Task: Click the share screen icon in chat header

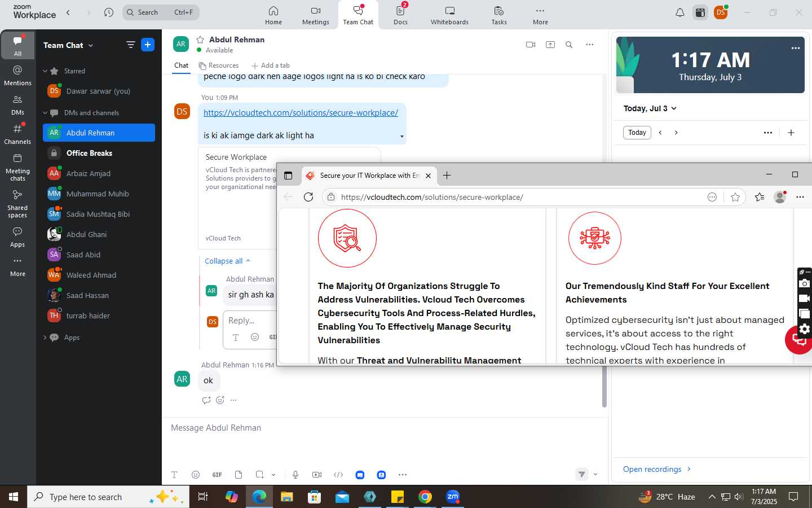Action: pyautogui.click(x=550, y=45)
